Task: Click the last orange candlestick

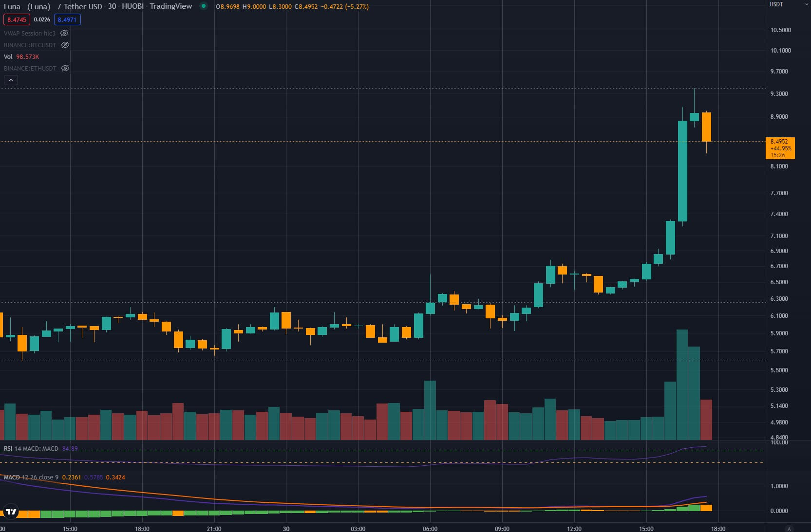Action: pyautogui.click(x=706, y=127)
